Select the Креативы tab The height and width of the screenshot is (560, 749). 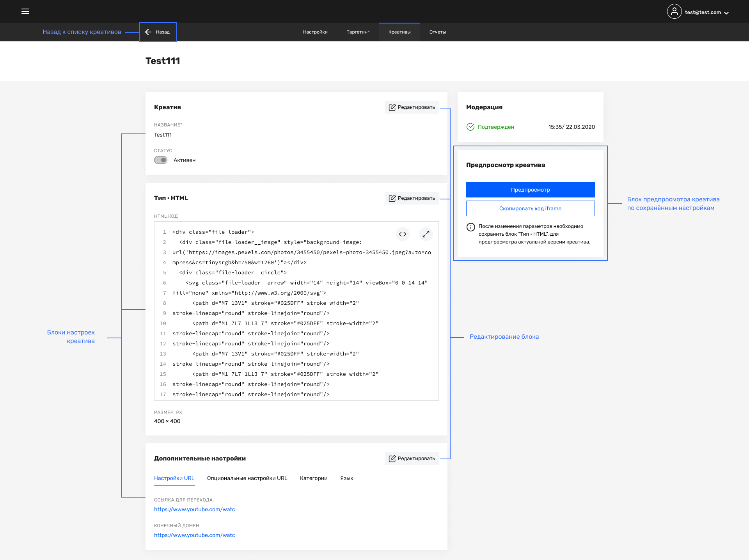pos(399,32)
